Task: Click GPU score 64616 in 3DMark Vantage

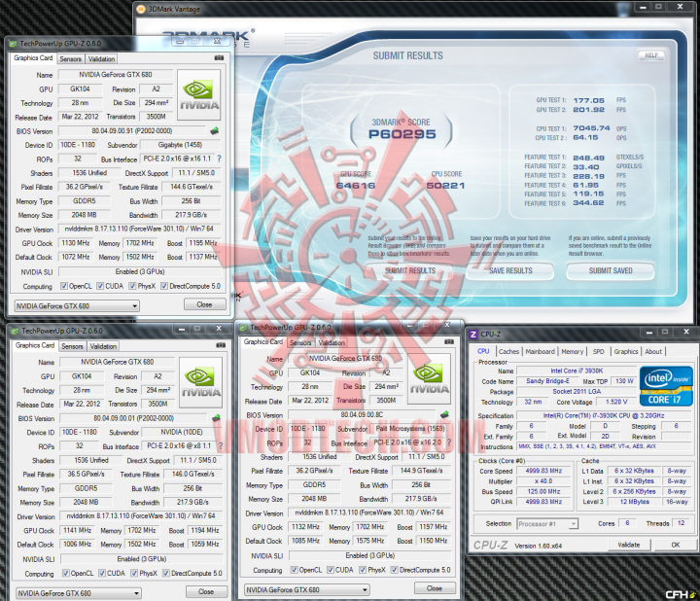Action: pyautogui.click(x=356, y=186)
